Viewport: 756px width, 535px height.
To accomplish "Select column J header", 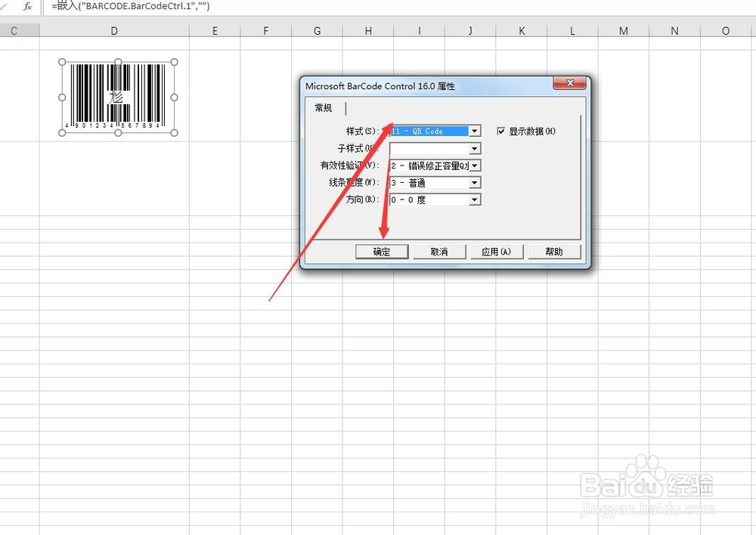I will pos(470,31).
